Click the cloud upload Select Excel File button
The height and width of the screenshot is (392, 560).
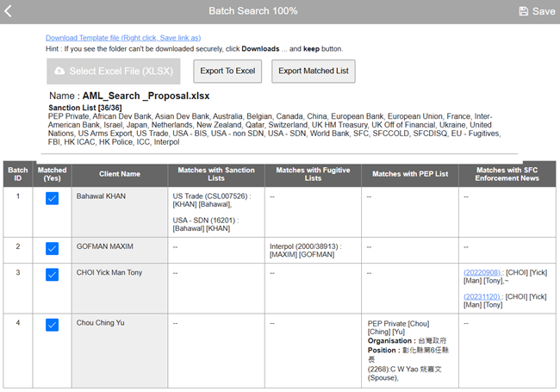pyautogui.click(x=114, y=71)
